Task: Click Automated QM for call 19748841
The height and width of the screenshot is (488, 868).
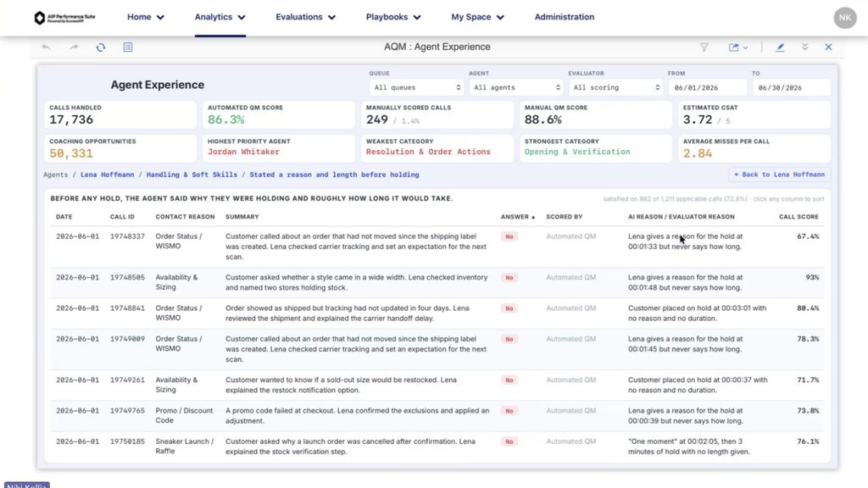Action: click(570, 308)
